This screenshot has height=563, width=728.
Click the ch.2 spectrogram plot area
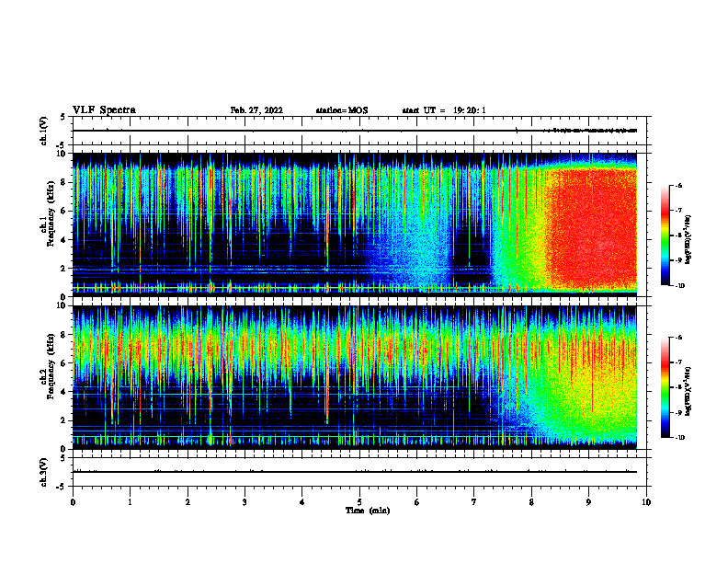click(x=355, y=377)
